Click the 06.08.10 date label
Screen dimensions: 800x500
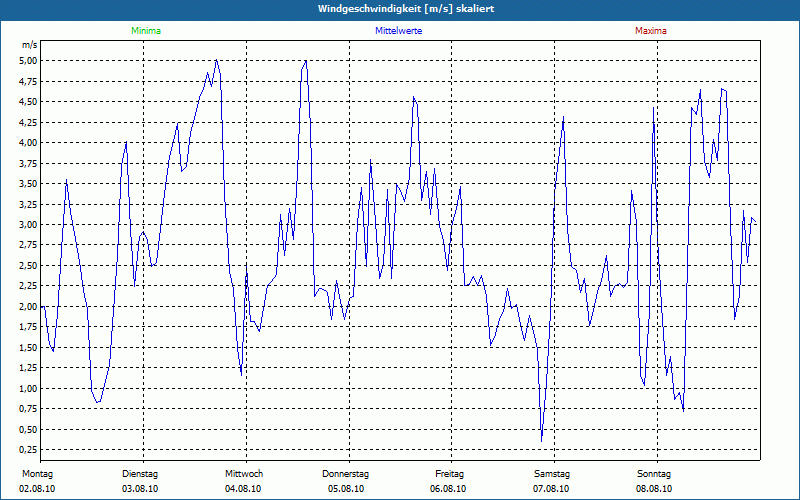[448, 489]
